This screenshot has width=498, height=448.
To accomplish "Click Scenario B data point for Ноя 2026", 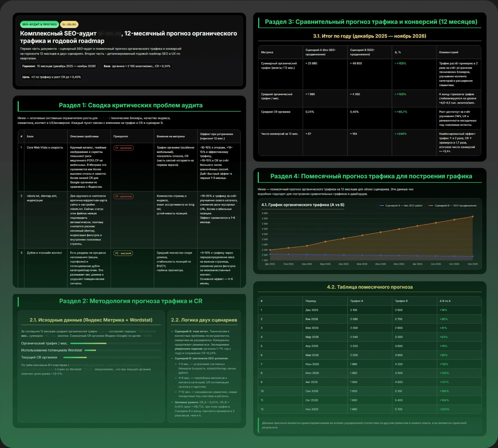I will (x=473, y=217).
